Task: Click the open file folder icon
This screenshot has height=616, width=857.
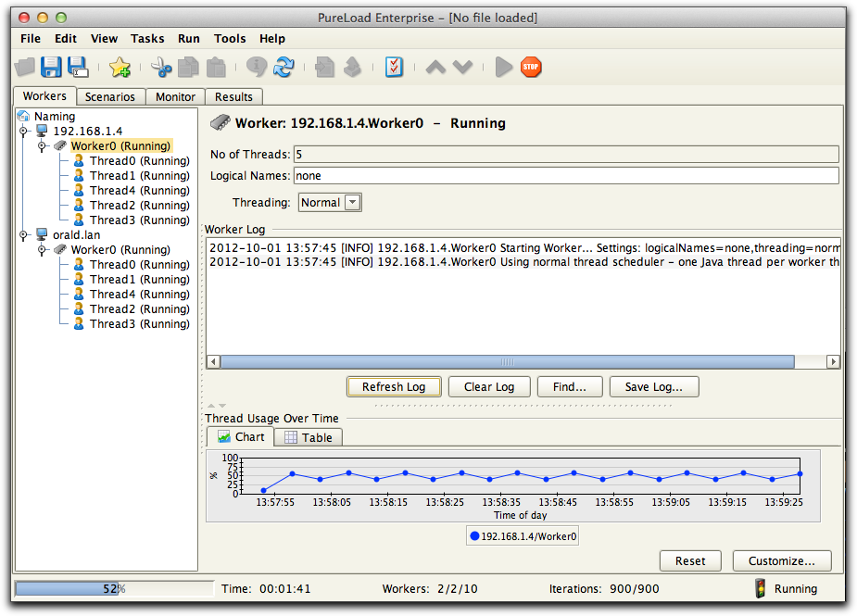Action: (25, 68)
